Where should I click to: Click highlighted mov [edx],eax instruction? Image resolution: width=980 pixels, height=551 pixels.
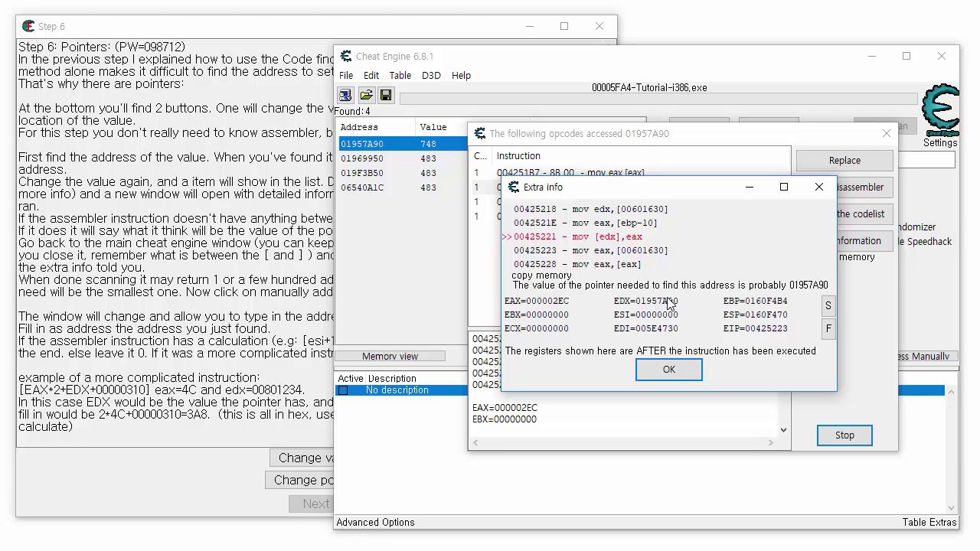[x=578, y=236]
